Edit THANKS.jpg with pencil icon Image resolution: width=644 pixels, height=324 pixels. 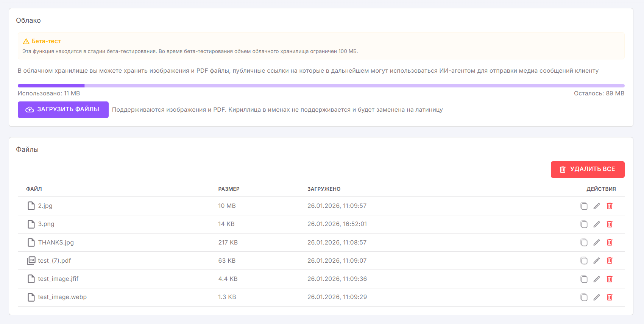click(597, 242)
